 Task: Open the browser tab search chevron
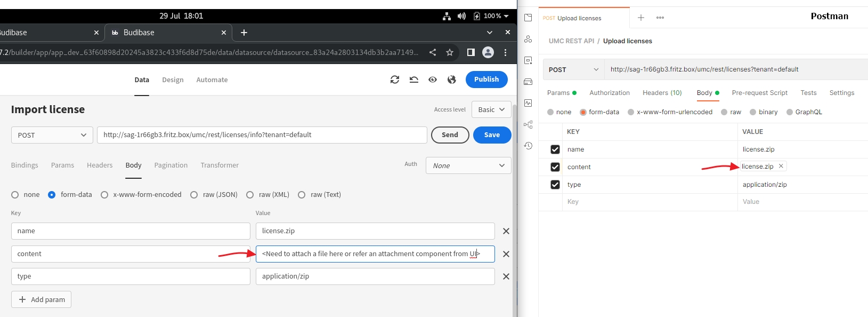[490, 33]
